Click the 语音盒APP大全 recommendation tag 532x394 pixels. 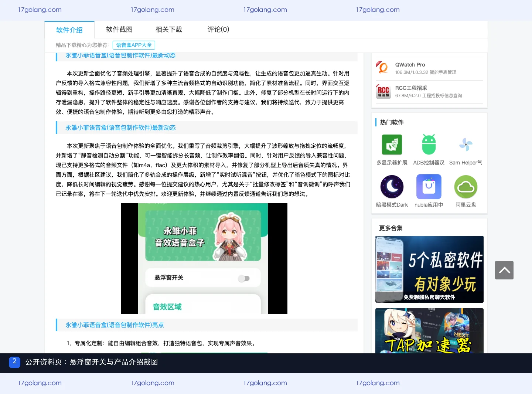pyautogui.click(x=134, y=45)
